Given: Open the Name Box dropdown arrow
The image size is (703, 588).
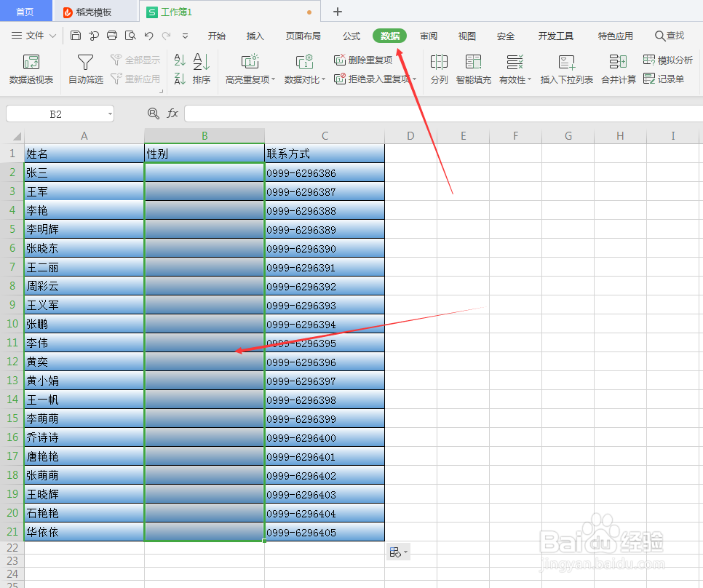Looking at the screenshot, I should point(111,114).
